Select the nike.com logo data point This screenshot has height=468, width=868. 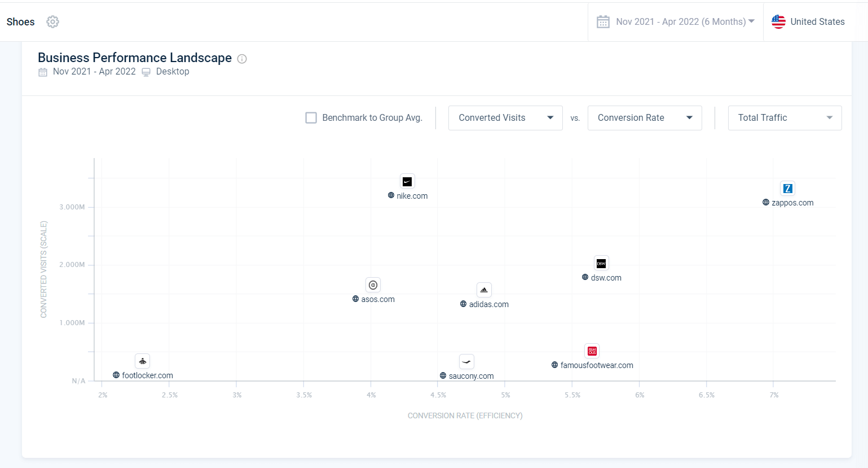[x=407, y=181]
